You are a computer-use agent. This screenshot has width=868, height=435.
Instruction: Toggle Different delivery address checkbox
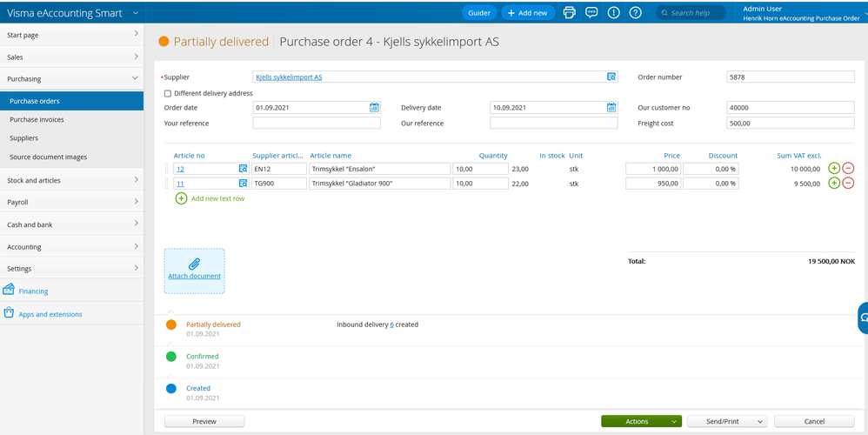pos(168,94)
